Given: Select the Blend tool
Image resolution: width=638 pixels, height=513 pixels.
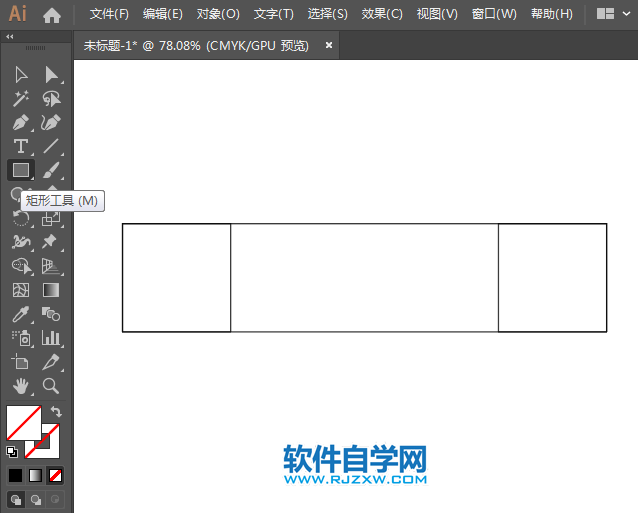Looking at the screenshot, I should pyautogui.click(x=51, y=314).
